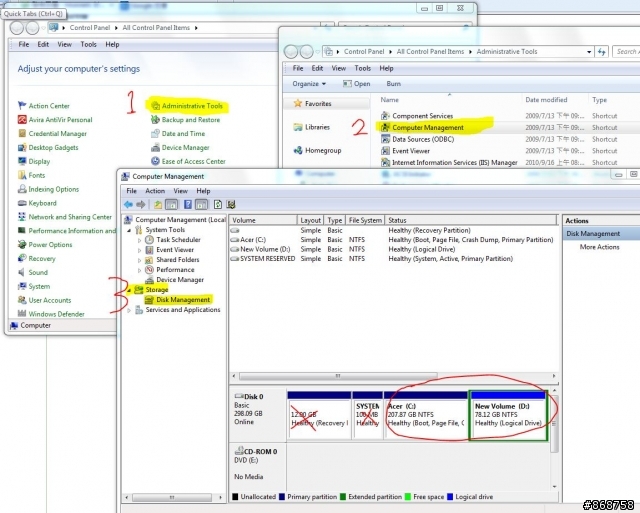The image size is (640, 513).
Task: Open User Accounts icon
Action: [22, 300]
